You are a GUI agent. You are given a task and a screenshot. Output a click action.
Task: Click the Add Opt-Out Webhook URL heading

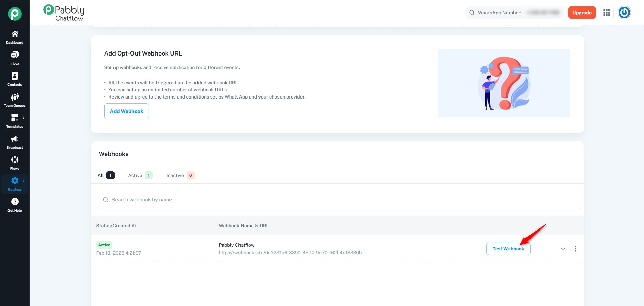pyautogui.click(x=143, y=53)
